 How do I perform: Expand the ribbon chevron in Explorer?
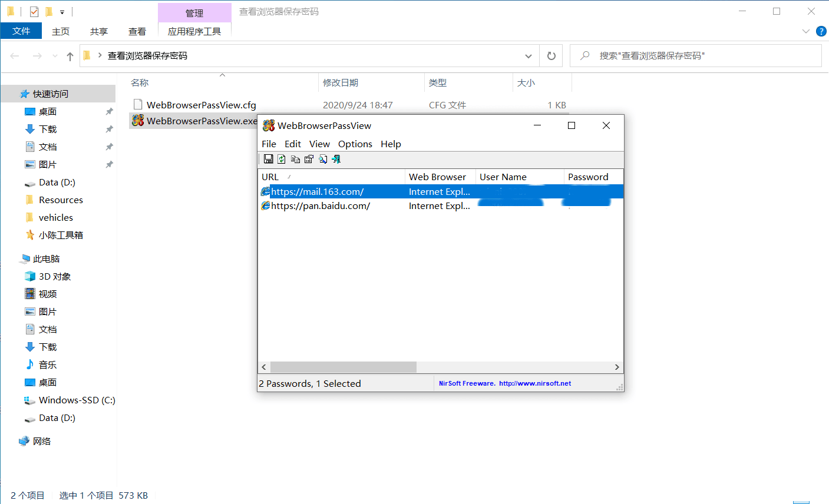coord(806,31)
